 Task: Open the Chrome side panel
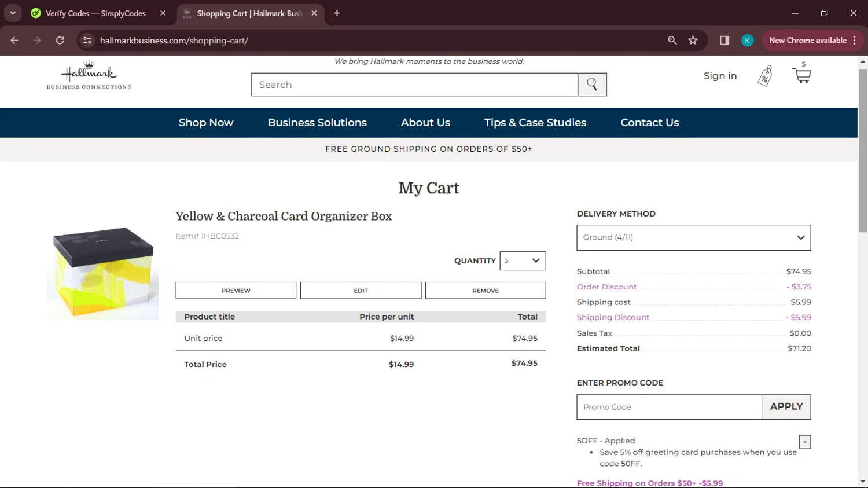(724, 41)
